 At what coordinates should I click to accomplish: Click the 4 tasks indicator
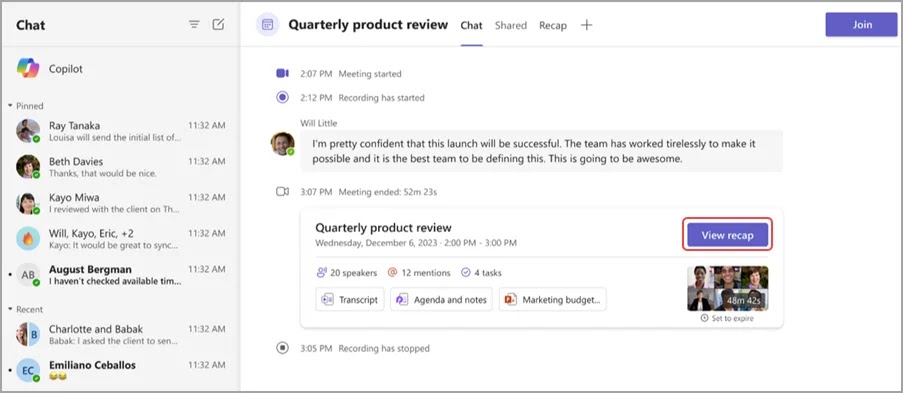481,273
